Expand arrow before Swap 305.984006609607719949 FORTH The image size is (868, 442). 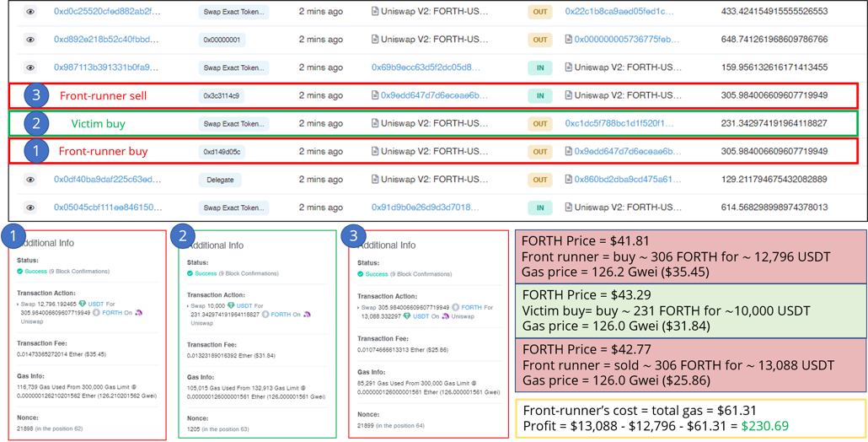(x=360, y=309)
